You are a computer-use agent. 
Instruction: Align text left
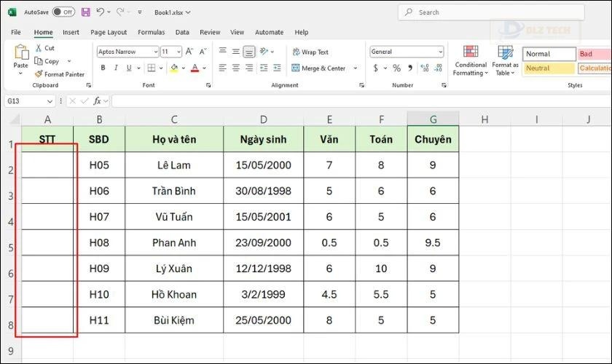222,68
